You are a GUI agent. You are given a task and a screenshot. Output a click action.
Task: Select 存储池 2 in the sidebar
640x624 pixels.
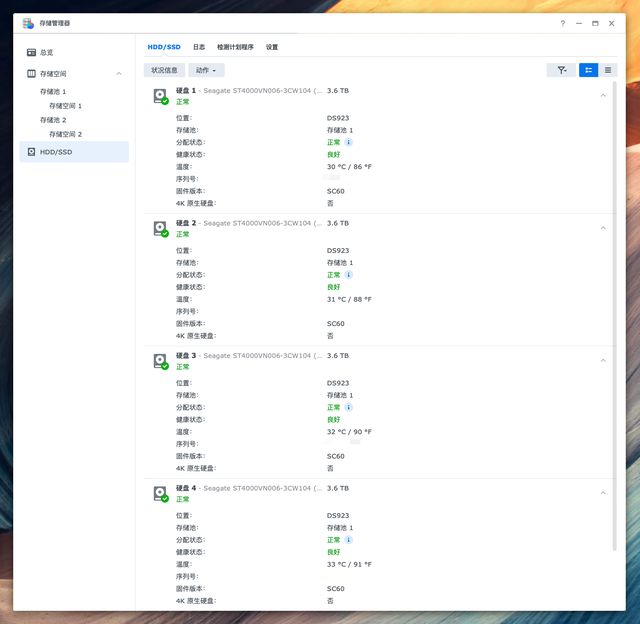(x=53, y=120)
